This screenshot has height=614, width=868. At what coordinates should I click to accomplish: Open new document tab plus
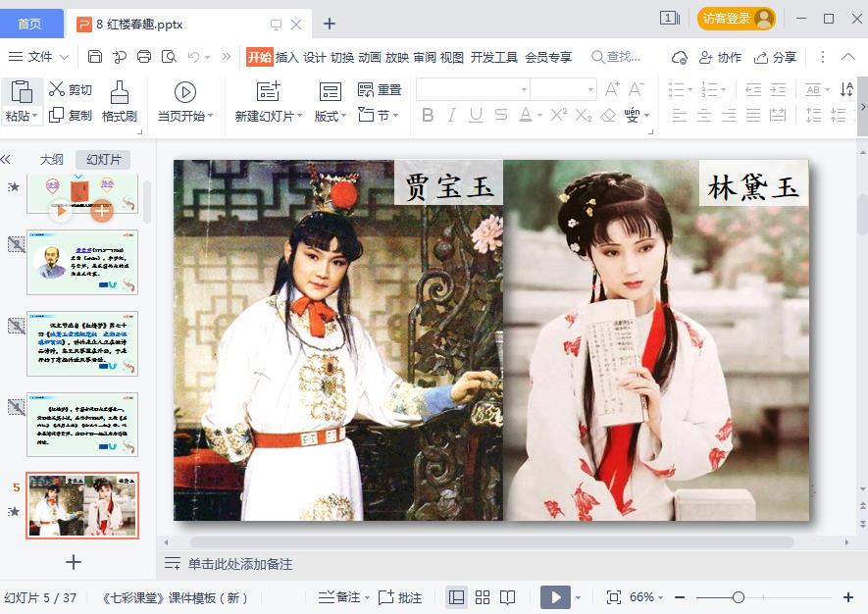click(330, 24)
